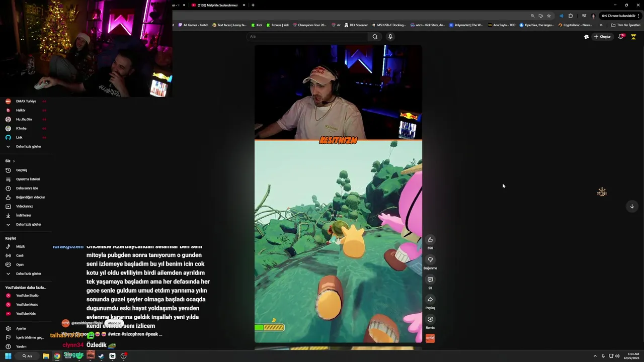Like the Short with the thumbs-up icon
This screenshot has width=644, height=362.
[x=430, y=240]
